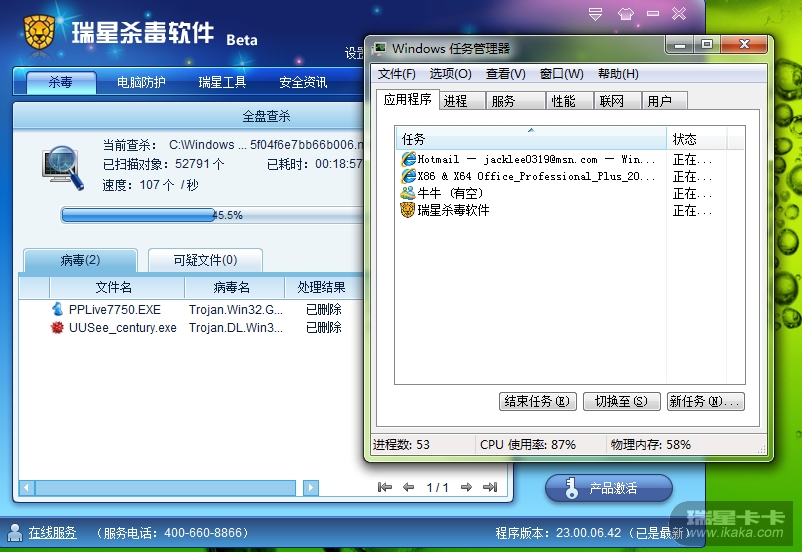Sort task list by 任务 column header
Viewport: 802px width, 552px height.
click(x=531, y=139)
